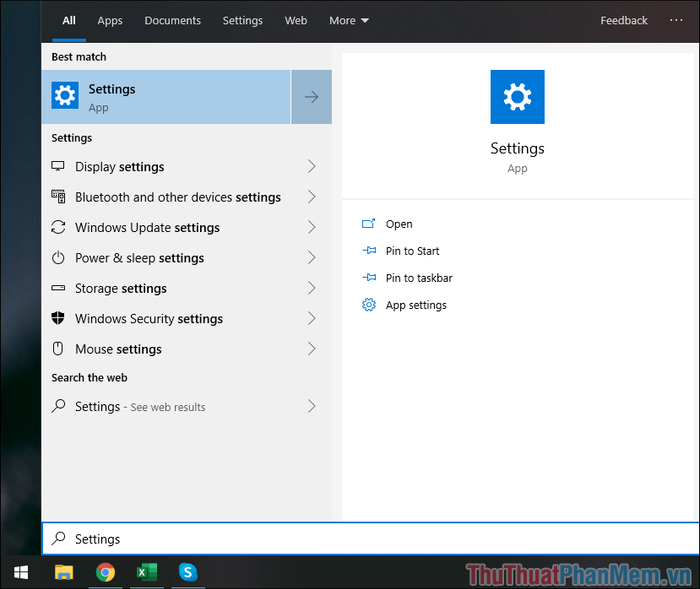Launch Google Chrome from the taskbar

coord(105,572)
